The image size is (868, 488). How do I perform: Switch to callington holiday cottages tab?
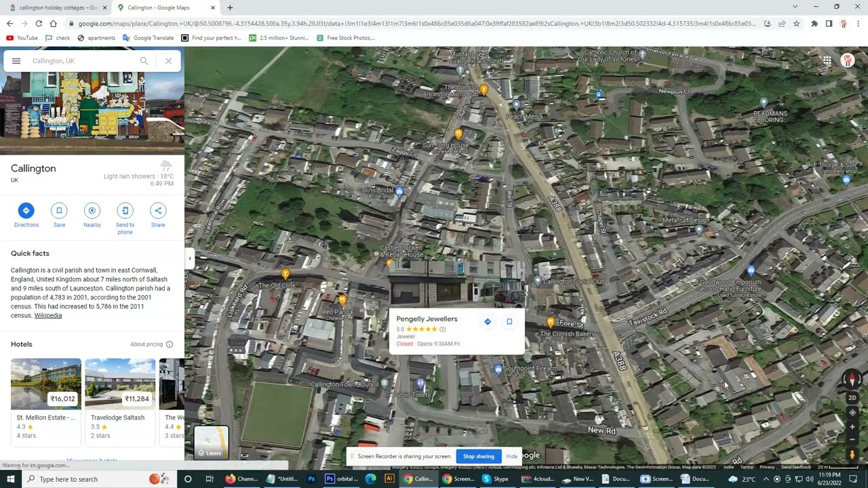click(58, 7)
